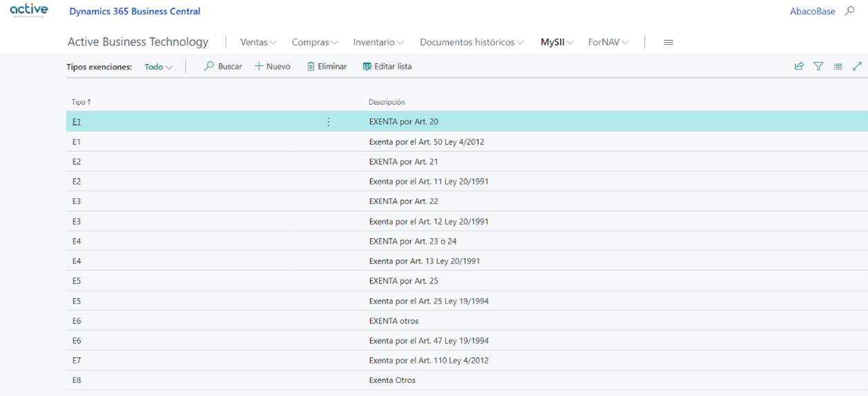Select 'Exenta por el Art. 11 Ley 20/1991'
This screenshot has height=396, width=868.
(429, 181)
